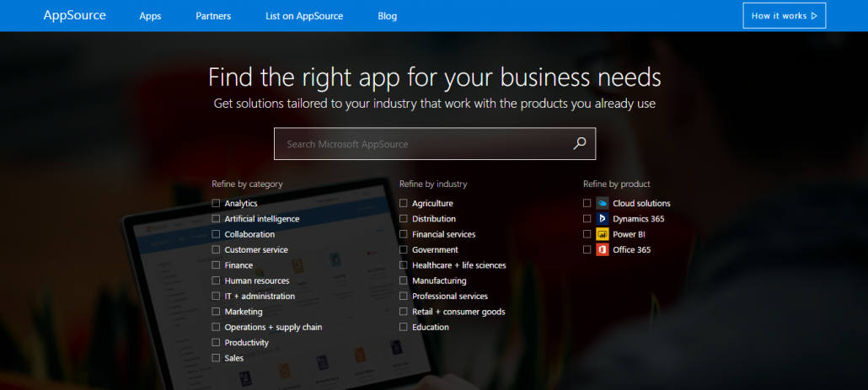This screenshot has width=868, height=390.
Task: Click the Search Microsoft AppSource field
Action: [435, 144]
